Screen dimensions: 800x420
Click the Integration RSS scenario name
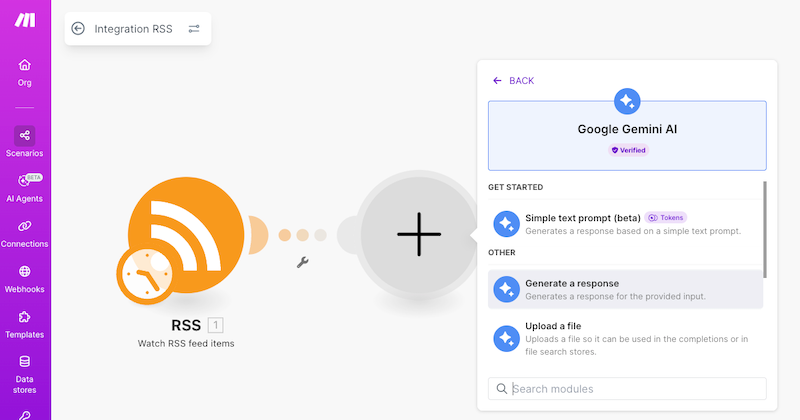click(x=133, y=29)
